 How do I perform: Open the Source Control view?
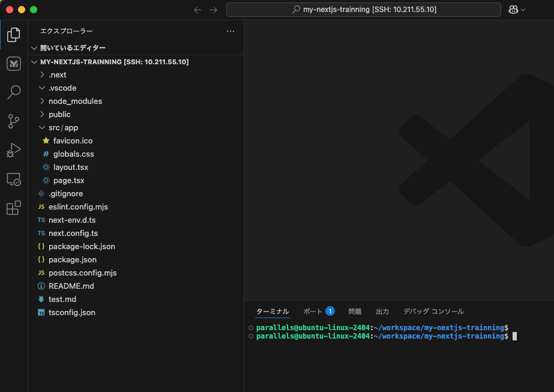coord(14,121)
